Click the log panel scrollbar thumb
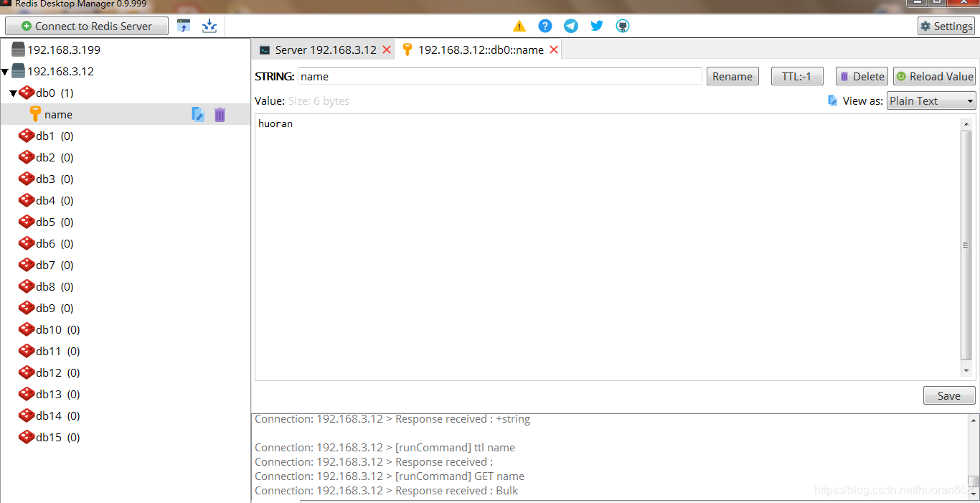Screen dimensions: 980x503 point(974,481)
